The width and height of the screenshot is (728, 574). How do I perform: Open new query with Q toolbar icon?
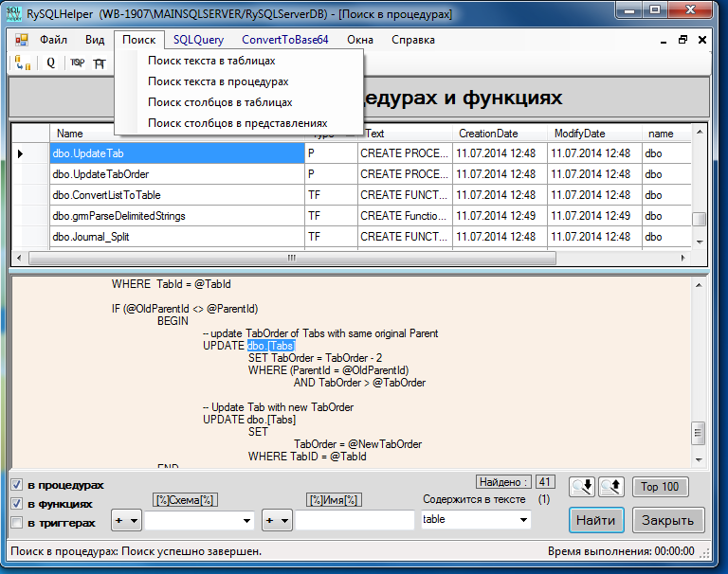(50, 63)
